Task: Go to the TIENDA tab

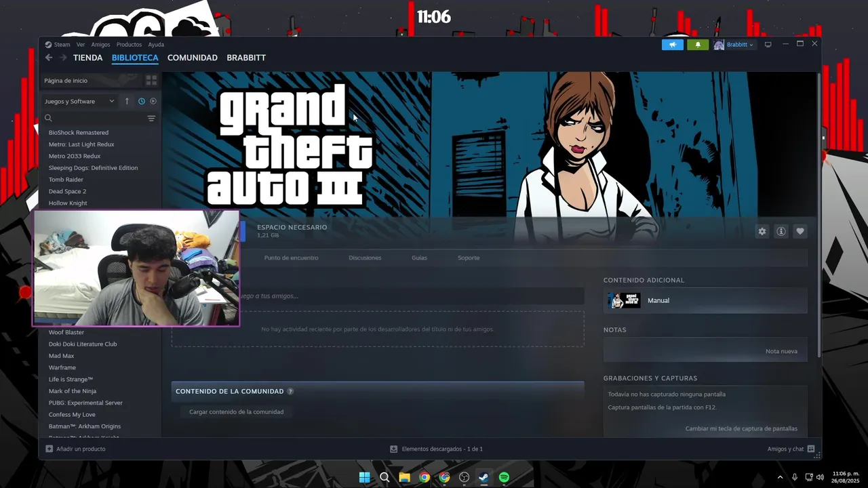Action: [87, 58]
